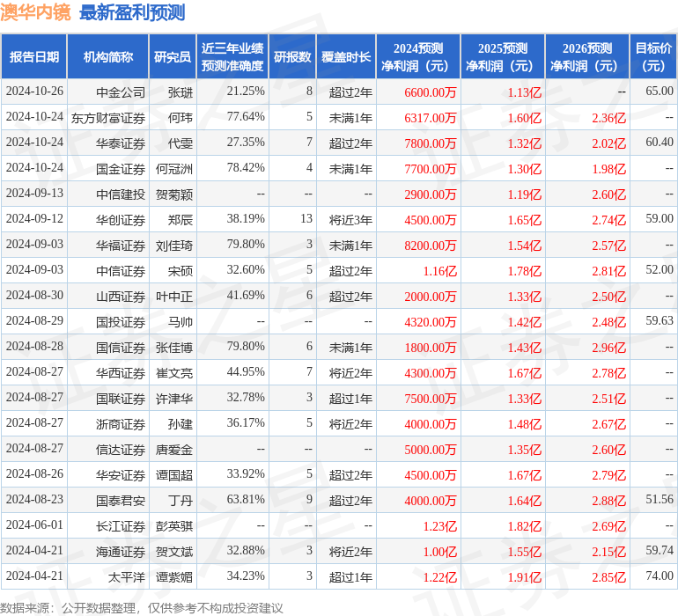Click target price 74.00

660,576
